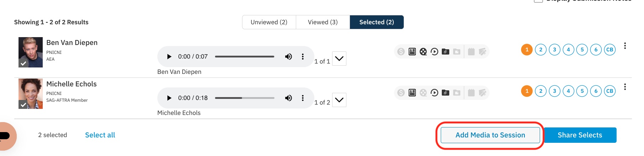Click the Add Media to Session button
The height and width of the screenshot is (156, 644).
pos(490,135)
